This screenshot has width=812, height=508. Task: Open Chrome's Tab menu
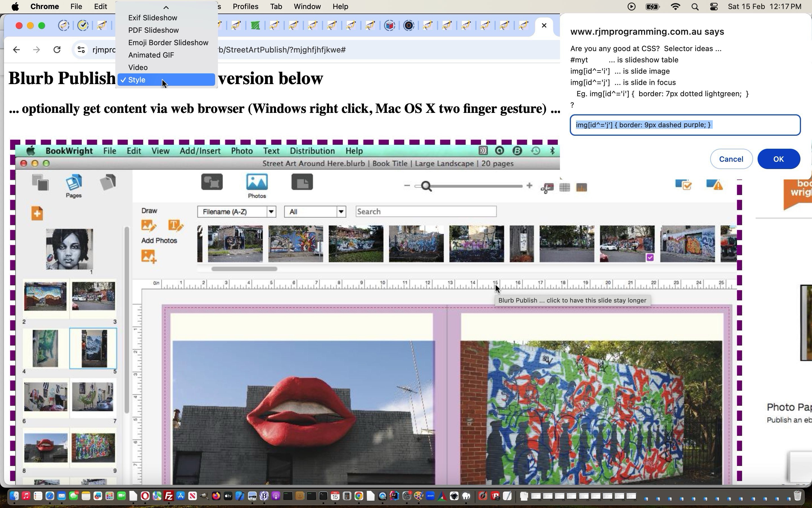click(276, 7)
